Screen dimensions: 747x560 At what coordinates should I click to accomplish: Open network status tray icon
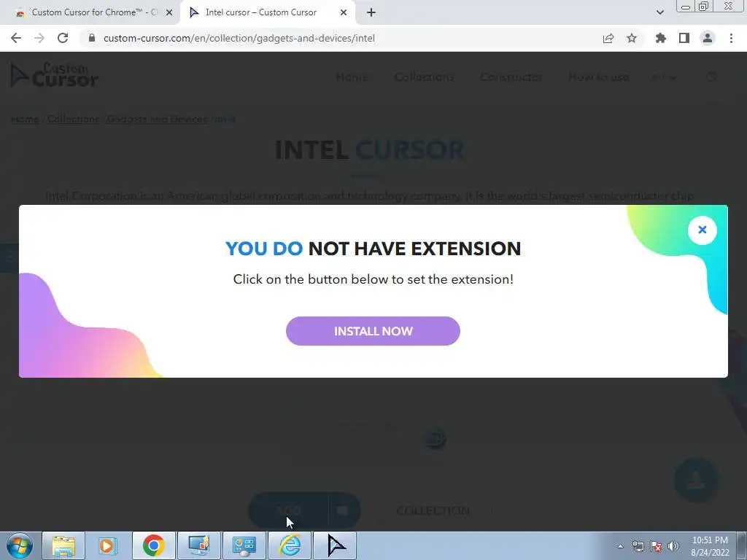[x=638, y=546]
